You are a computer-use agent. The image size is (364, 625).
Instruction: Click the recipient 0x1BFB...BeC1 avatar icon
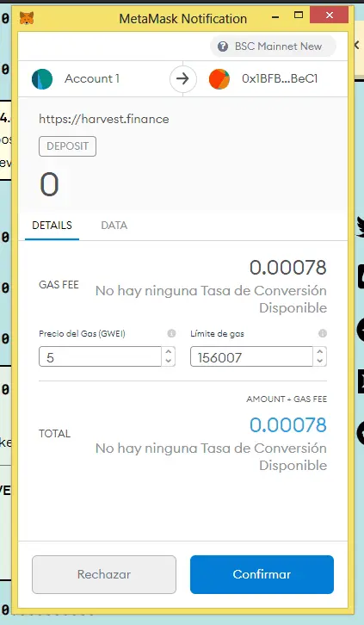tap(219, 79)
